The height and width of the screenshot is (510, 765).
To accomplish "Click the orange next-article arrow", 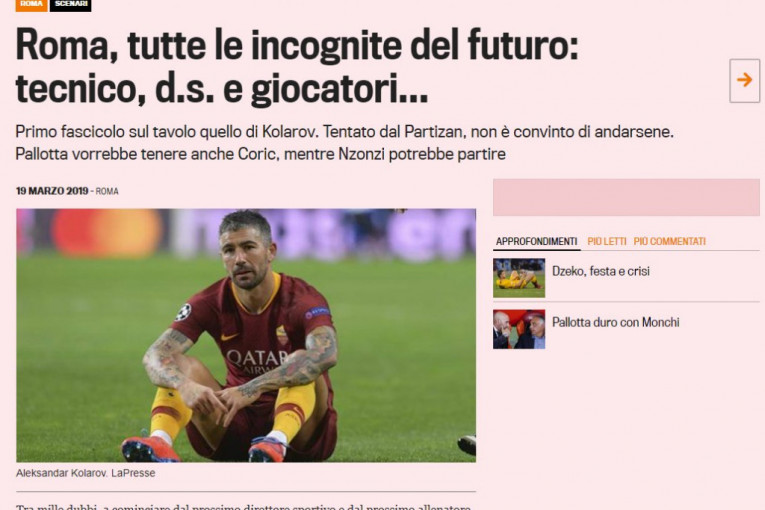I will 745,81.
